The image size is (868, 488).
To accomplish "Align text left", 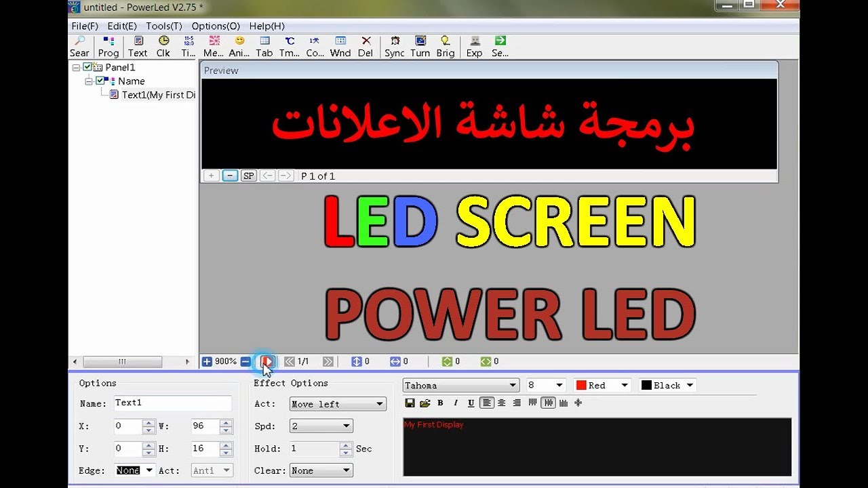I will [486, 403].
